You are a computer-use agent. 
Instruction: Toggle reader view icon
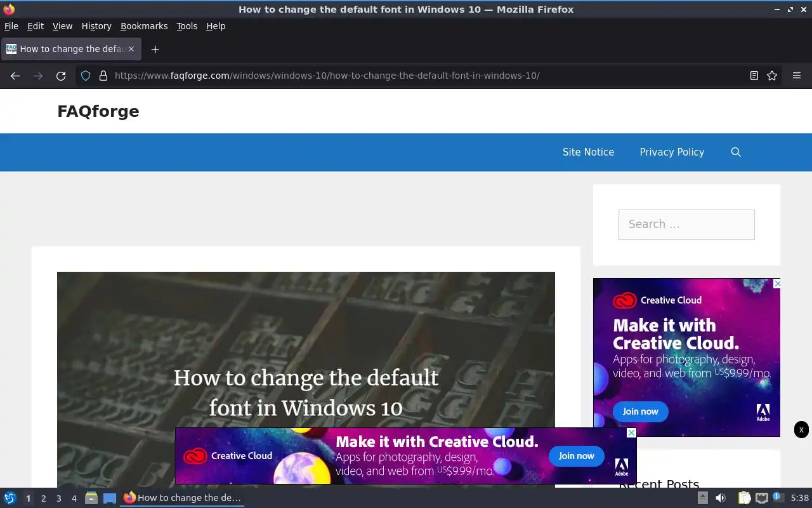coord(754,76)
